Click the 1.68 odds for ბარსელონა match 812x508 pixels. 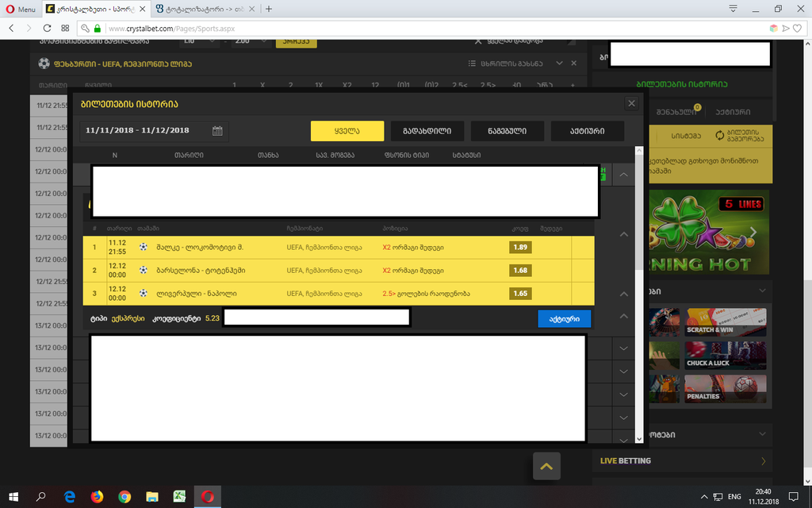tap(520, 270)
